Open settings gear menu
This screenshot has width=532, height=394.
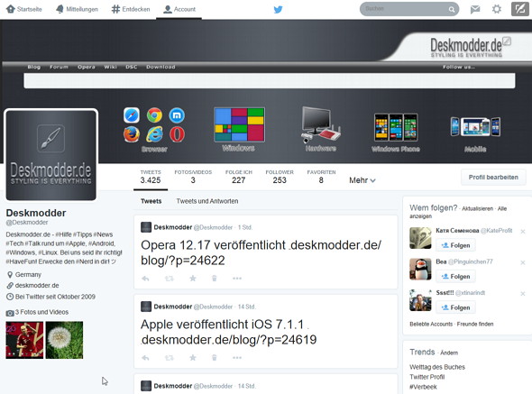pyautogui.click(x=497, y=9)
